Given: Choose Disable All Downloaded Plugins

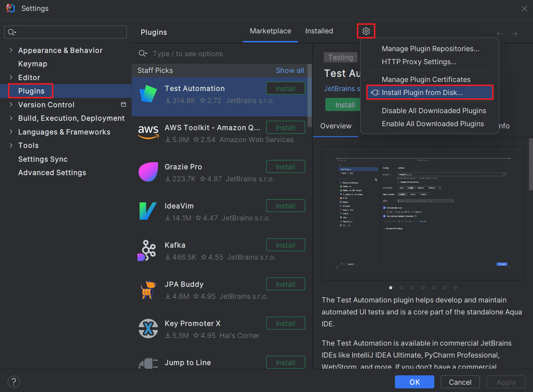Looking at the screenshot, I should coord(434,111).
